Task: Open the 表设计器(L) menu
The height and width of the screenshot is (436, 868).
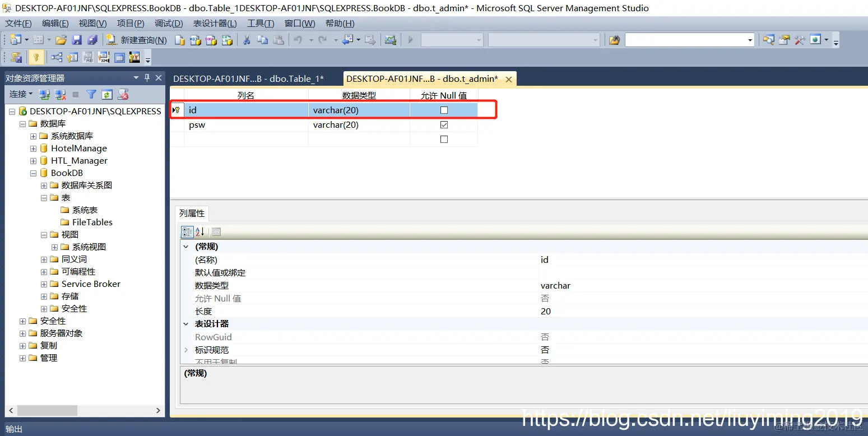Action: pyautogui.click(x=215, y=24)
